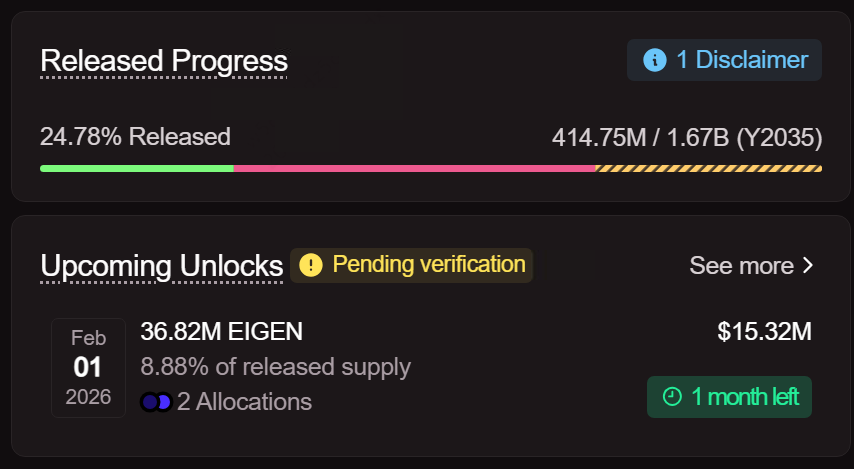Select the green released segment of the progress bar
The height and width of the screenshot is (469, 854).
click(x=137, y=168)
